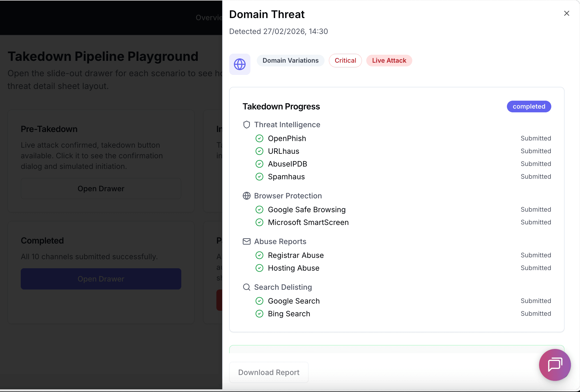Click the checkmark icon beside OpenPhish
The width and height of the screenshot is (580, 392).
coord(259,138)
